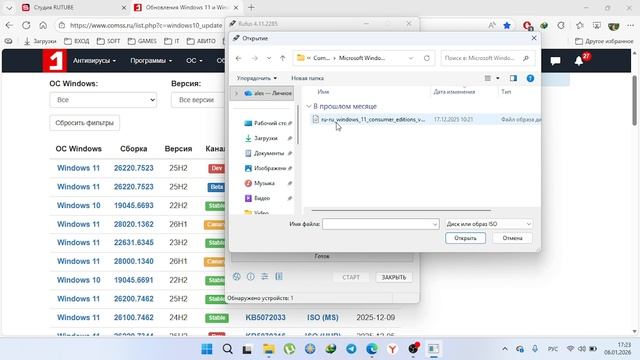Image resolution: width=640 pixels, height=360 pixels.
Task: Open Rufus info icon
Action: 251,277
